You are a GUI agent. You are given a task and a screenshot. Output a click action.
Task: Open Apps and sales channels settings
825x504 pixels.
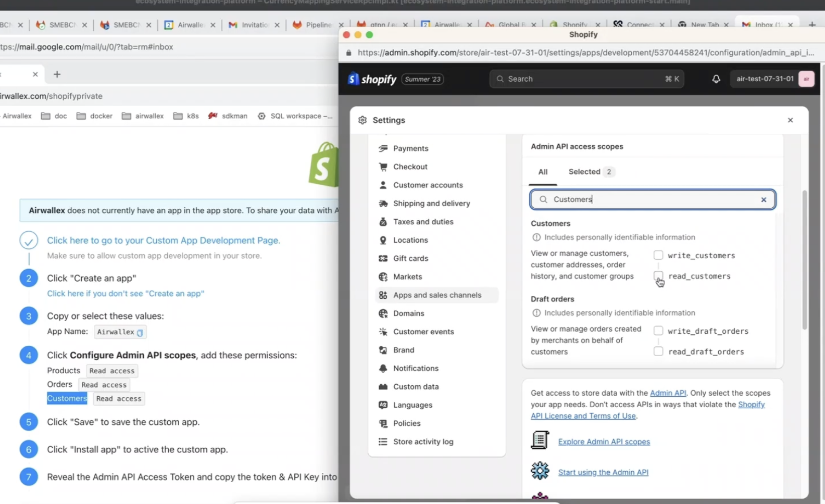pyautogui.click(x=436, y=295)
